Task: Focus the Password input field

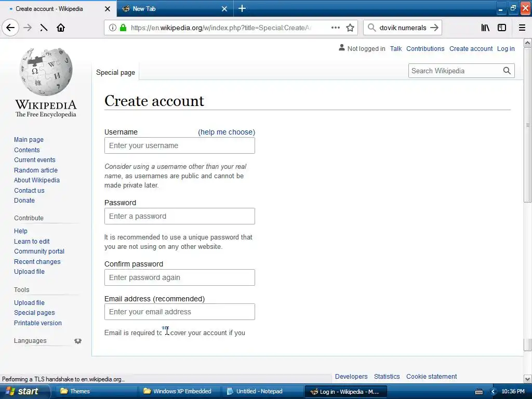Action: (179, 216)
